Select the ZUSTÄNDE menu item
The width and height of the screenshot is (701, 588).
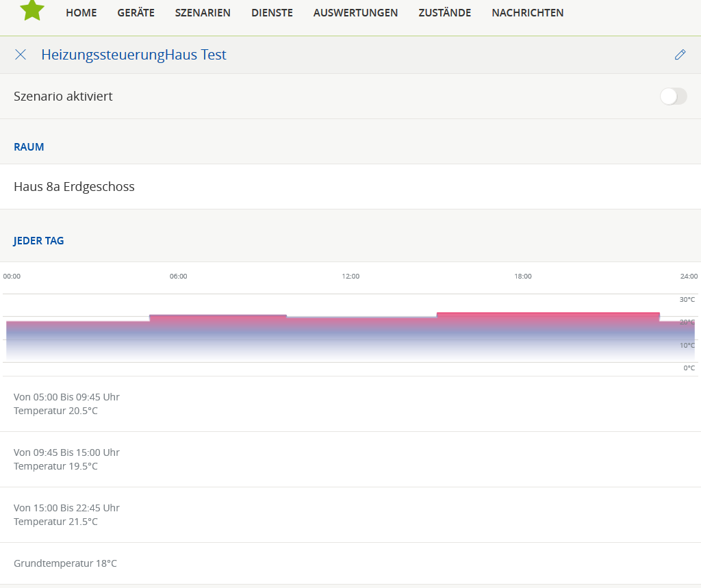[444, 13]
